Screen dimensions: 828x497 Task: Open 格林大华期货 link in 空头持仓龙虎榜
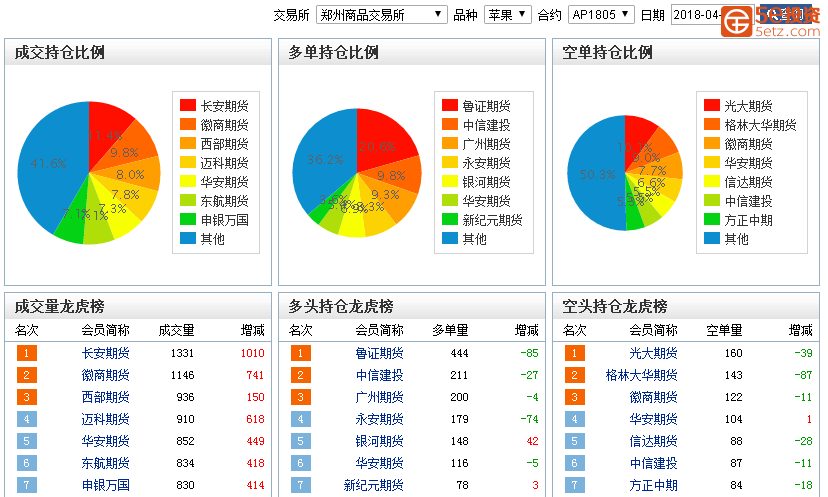tap(641, 375)
